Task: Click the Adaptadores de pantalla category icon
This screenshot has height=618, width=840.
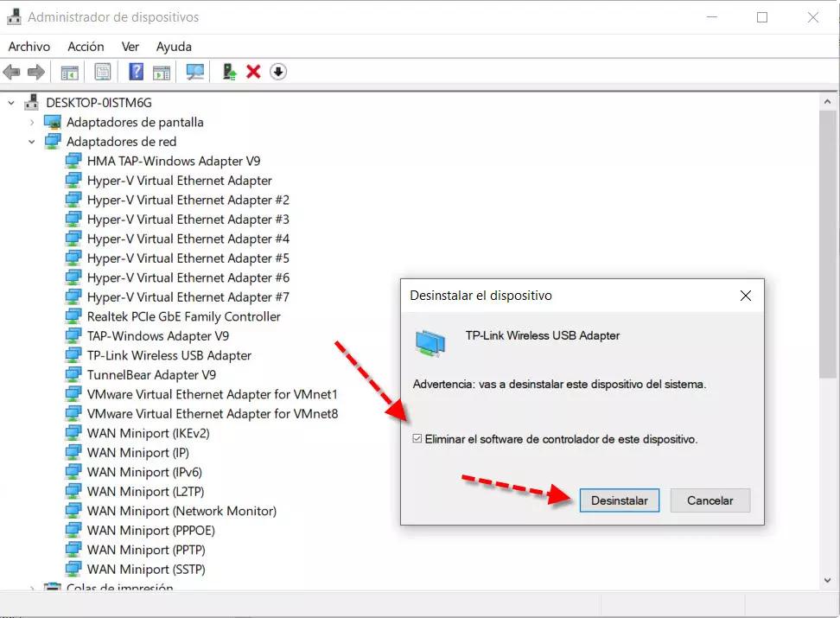Action: click(x=53, y=122)
